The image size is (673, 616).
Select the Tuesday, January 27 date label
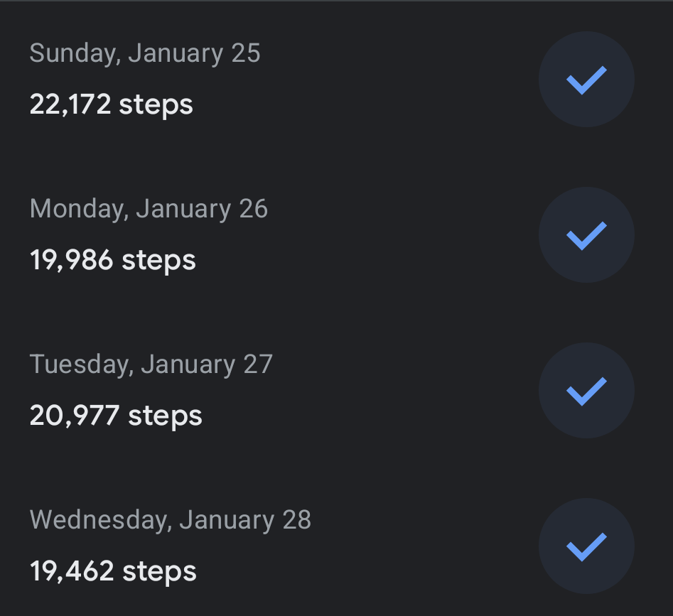(x=151, y=364)
